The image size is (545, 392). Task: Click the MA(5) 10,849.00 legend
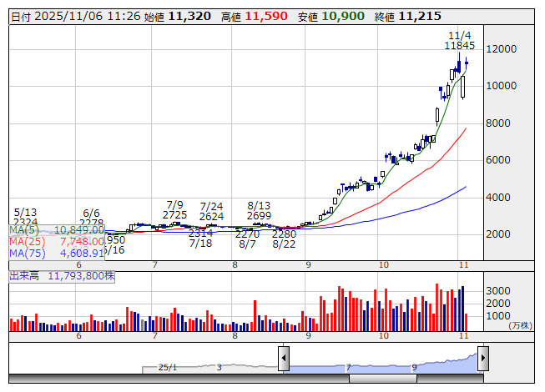click(x=57, y=230)
